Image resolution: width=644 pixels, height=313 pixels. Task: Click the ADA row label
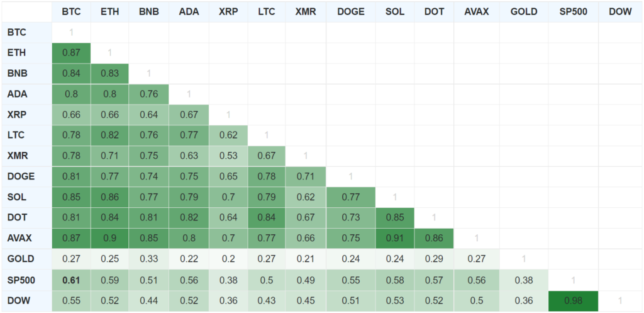pos(16,94)
